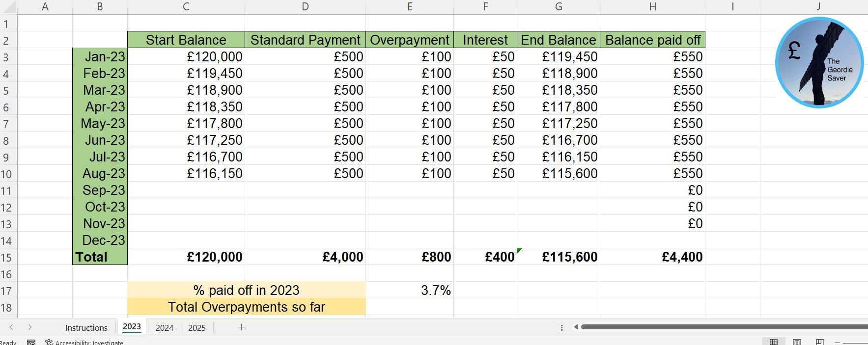Select the May-23 month cell
868x345 pixels.
click(100, 123)
